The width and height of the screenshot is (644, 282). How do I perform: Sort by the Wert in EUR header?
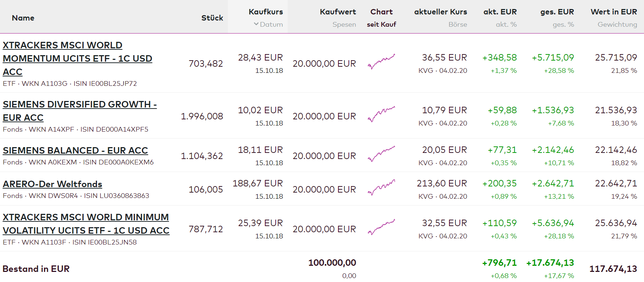coord(614,12)
